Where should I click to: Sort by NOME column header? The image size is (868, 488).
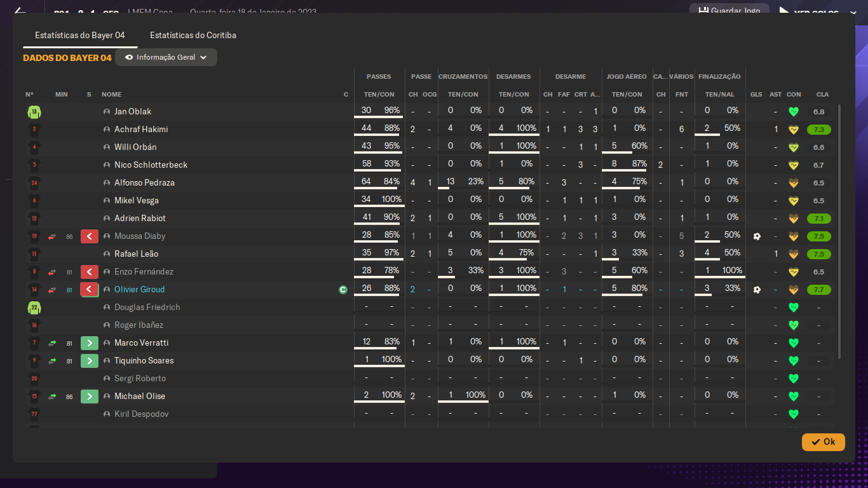point(111,94)
